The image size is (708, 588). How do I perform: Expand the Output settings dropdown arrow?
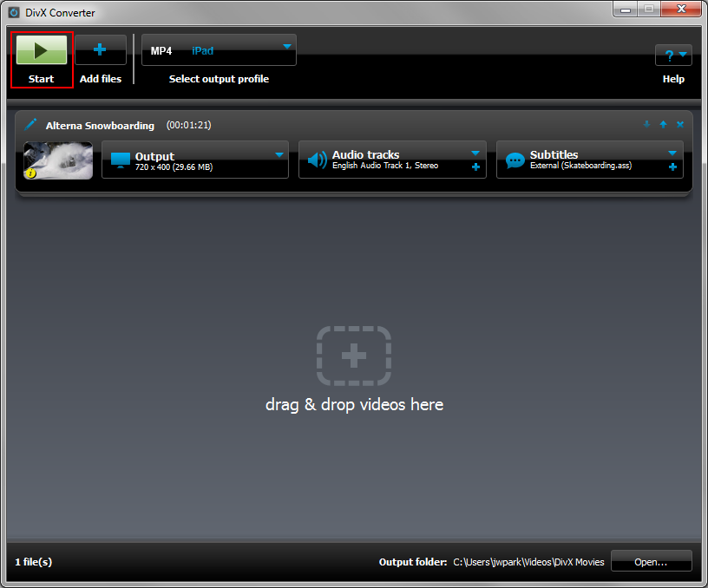coord(279,154)
